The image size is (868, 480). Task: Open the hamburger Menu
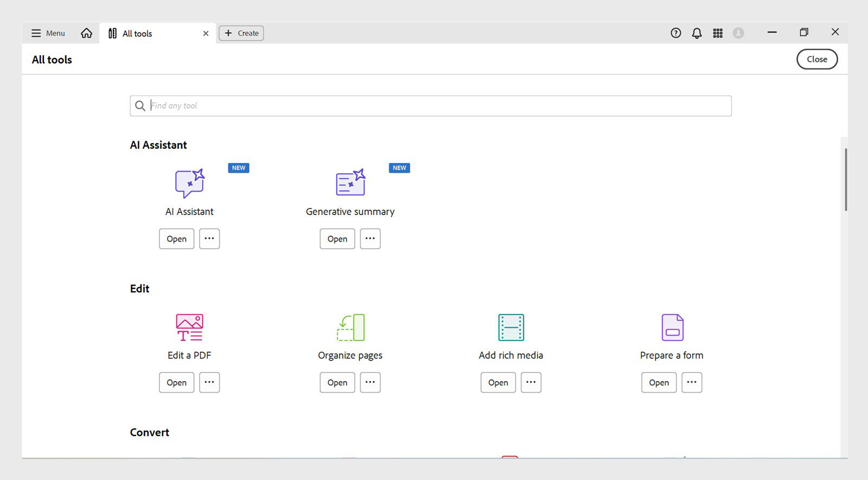(48, 33)
